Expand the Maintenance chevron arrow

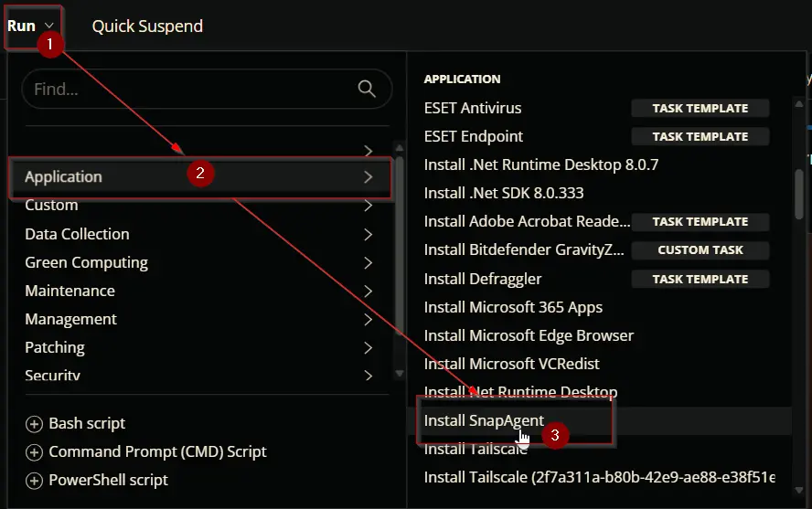[369, 292]
